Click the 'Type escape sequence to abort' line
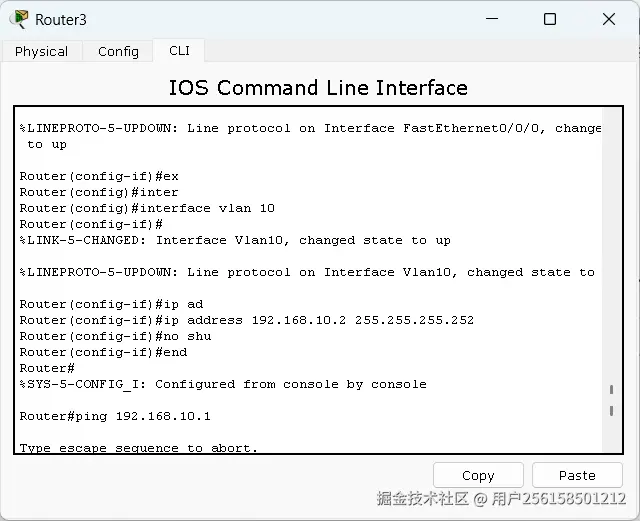640x521 pixels. [x=138, y=448]
